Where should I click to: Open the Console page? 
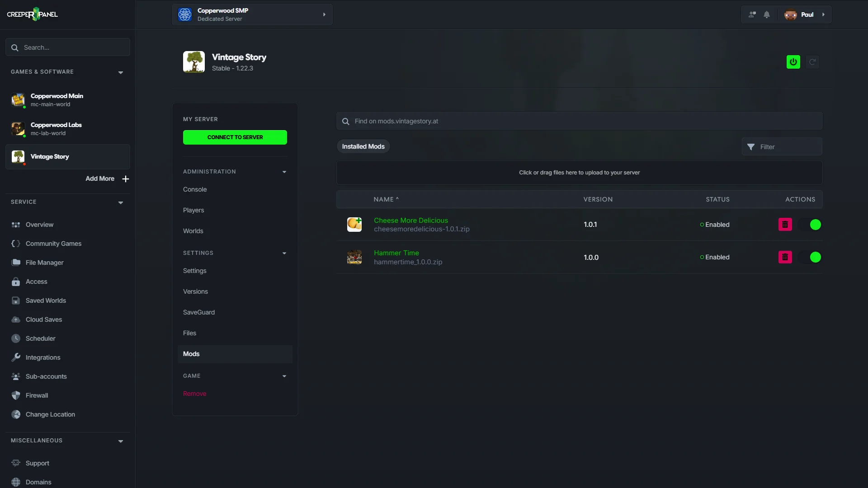195,189
